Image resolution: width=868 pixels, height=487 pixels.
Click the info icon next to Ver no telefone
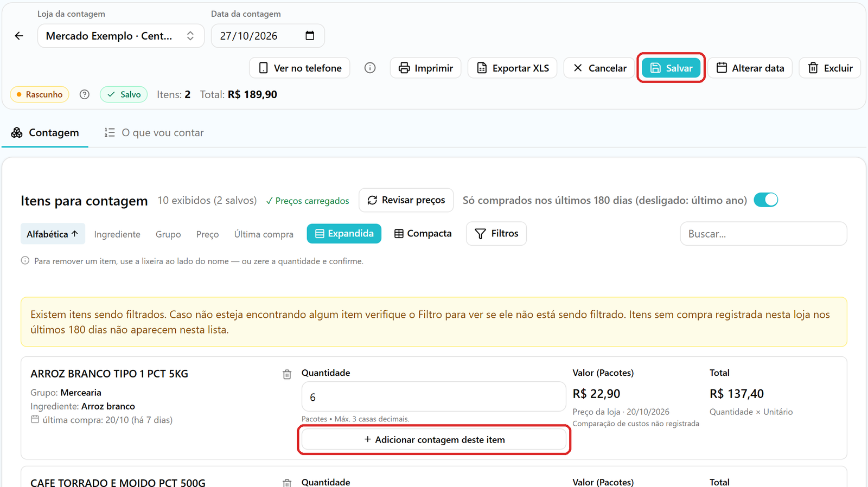pos(370,68)
